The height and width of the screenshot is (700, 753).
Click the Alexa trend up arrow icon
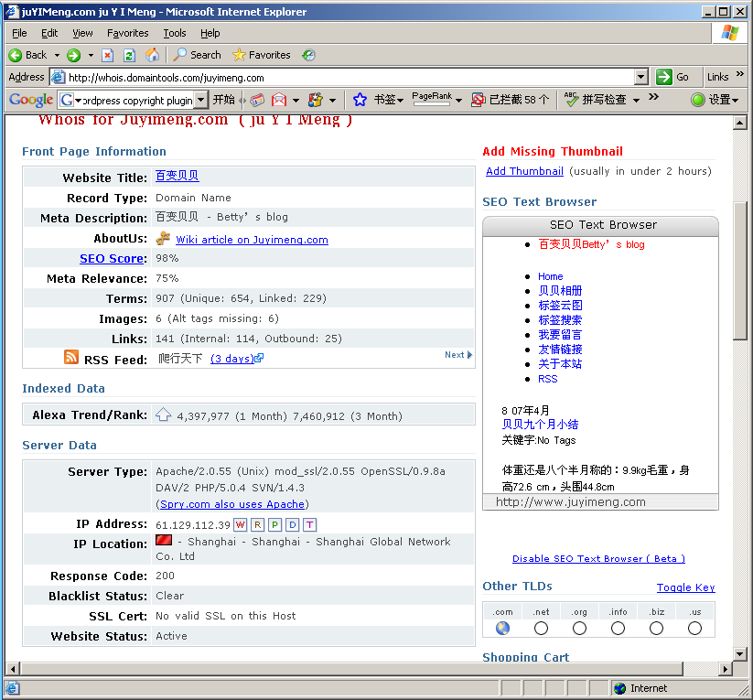click(x=163, y=415)
